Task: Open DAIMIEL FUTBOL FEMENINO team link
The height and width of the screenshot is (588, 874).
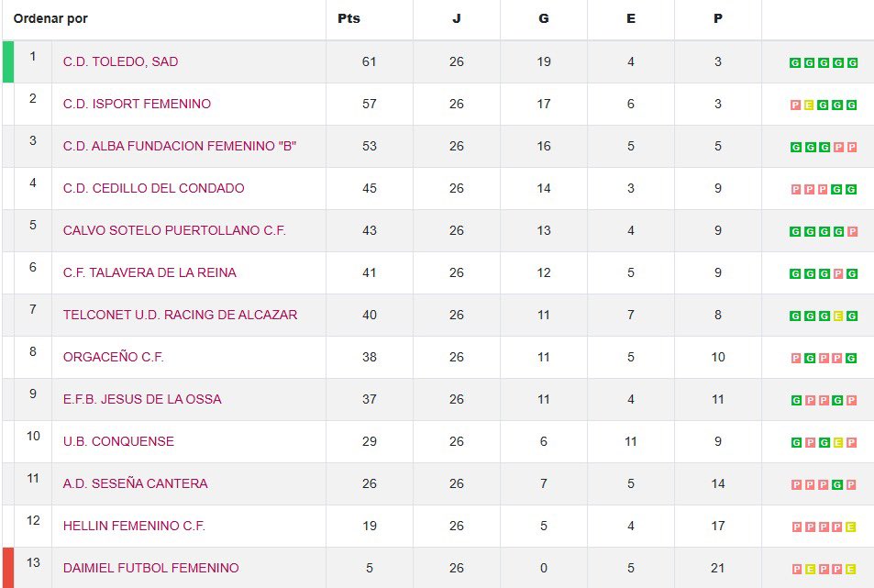Action: [x=150, y=568]
